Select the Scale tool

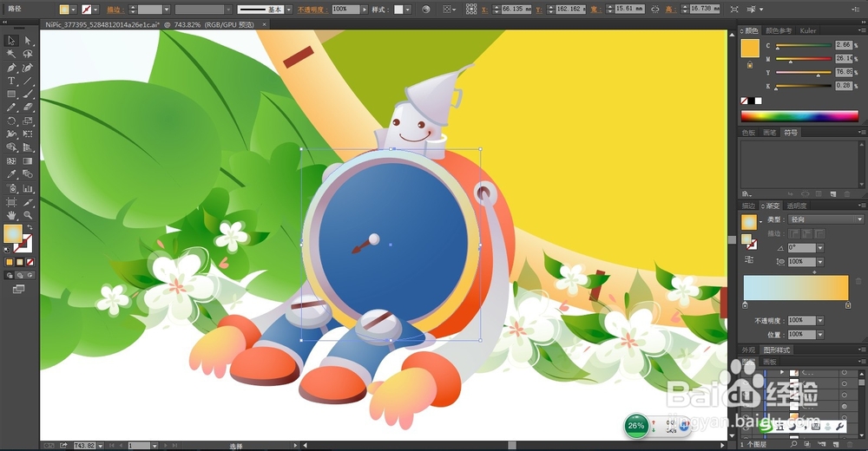click(x=28, y=121)
